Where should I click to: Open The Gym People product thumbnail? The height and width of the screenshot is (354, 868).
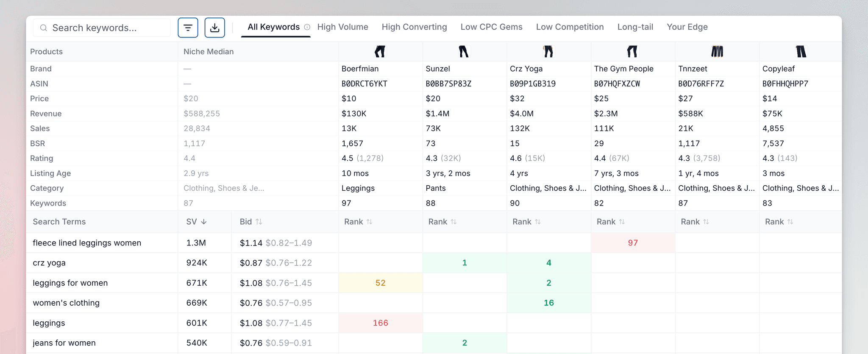point(632,52)
